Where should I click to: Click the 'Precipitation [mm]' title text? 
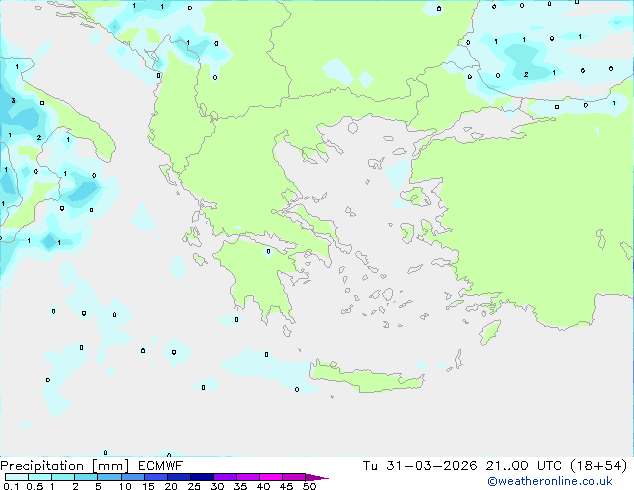(64, 466)
